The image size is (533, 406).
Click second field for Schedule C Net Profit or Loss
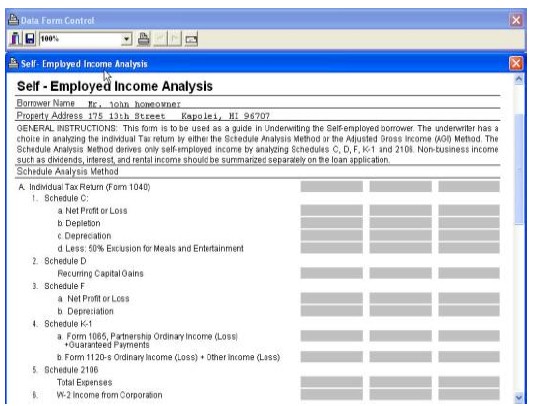pos(400,210)
